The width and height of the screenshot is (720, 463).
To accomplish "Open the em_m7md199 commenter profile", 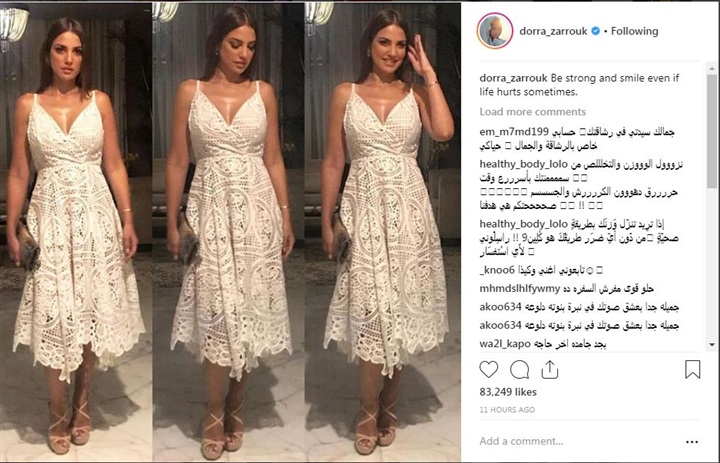I will pos(514,132).
